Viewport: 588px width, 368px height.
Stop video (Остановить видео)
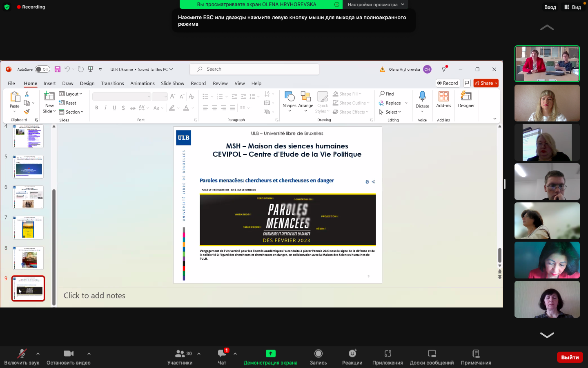click(x=68, y=357)
